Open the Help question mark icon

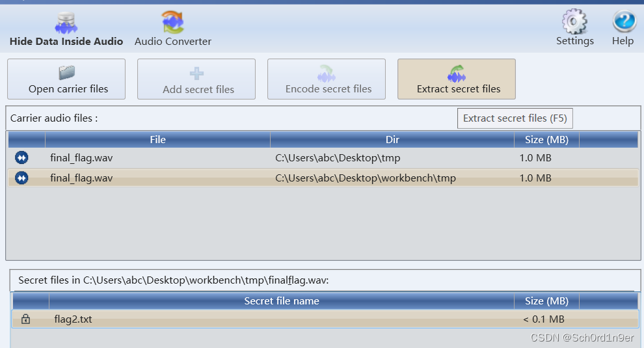(624, 21)
